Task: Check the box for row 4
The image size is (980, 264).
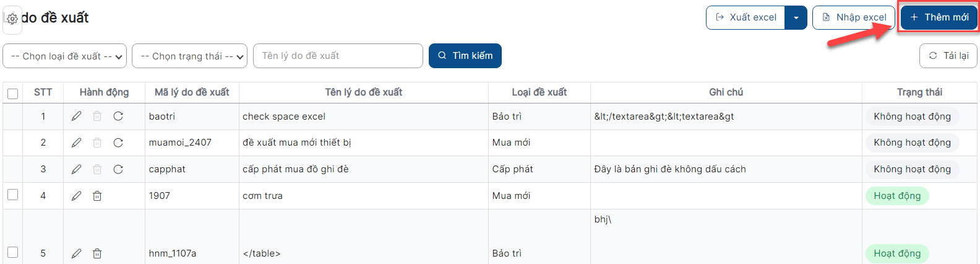Action: [x=13, y=195]
